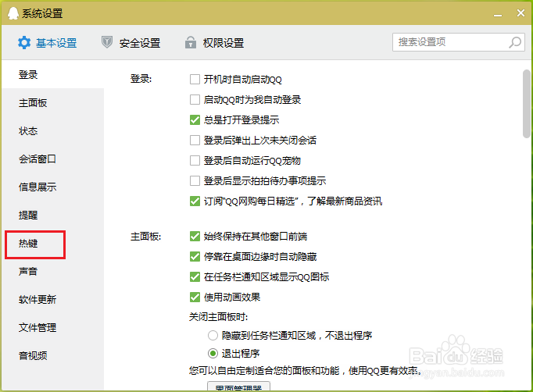Switch to the 权限设置 tab
The width and height of the screenshot is (533, 392).
pos(214,43)
